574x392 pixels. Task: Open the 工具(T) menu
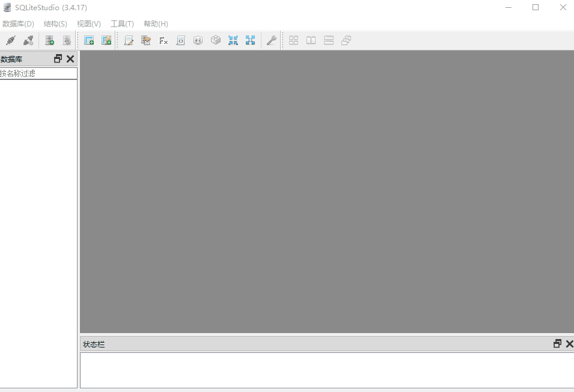point(122,23)
